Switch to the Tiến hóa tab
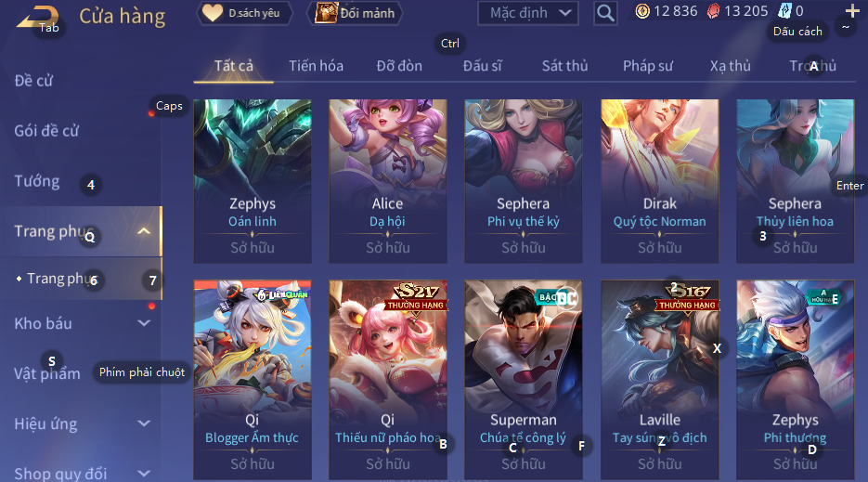Viewport: 868px width, 482px height. [316, 66]
